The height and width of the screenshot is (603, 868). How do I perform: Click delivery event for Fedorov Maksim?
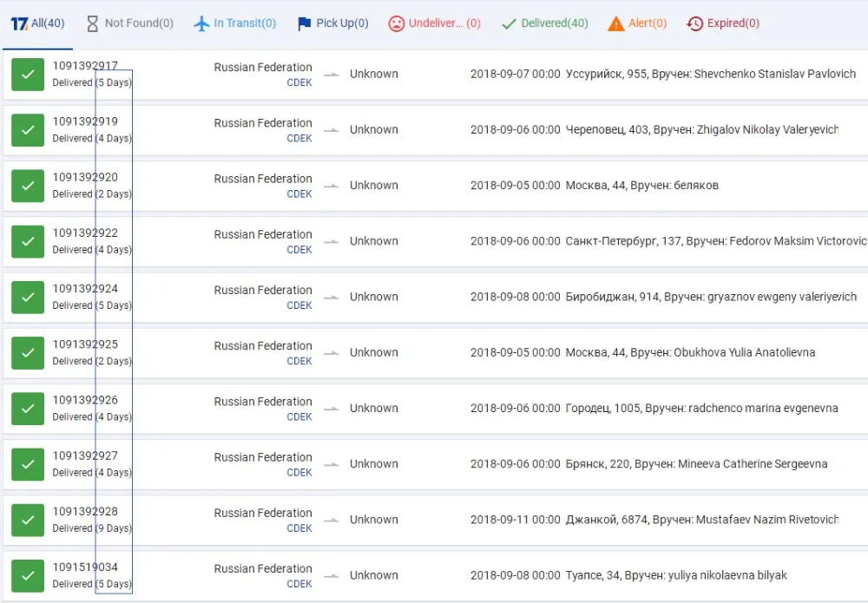[x=668, y=241]
